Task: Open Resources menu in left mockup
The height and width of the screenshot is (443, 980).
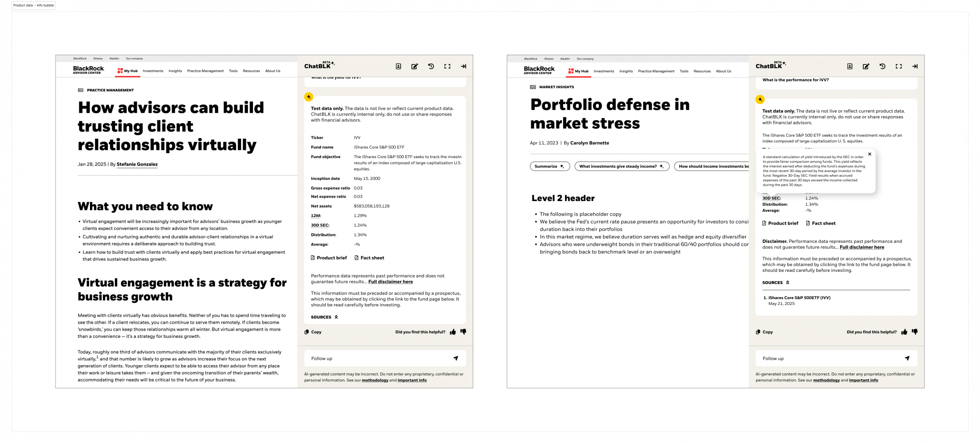Action: pos(251,71)
